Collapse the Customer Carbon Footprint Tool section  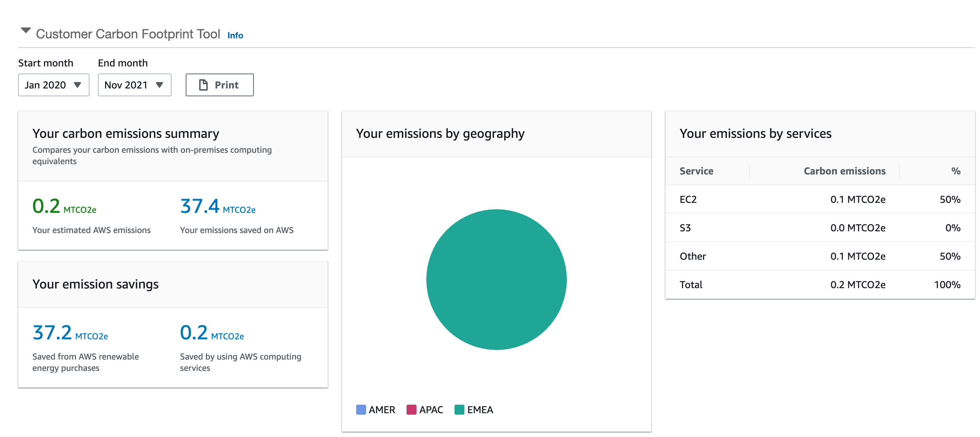tap(26, 31)
